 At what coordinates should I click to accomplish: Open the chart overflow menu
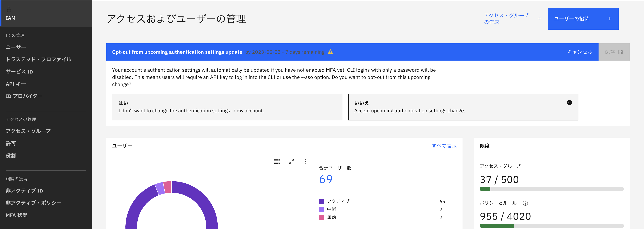click(305, 161)
